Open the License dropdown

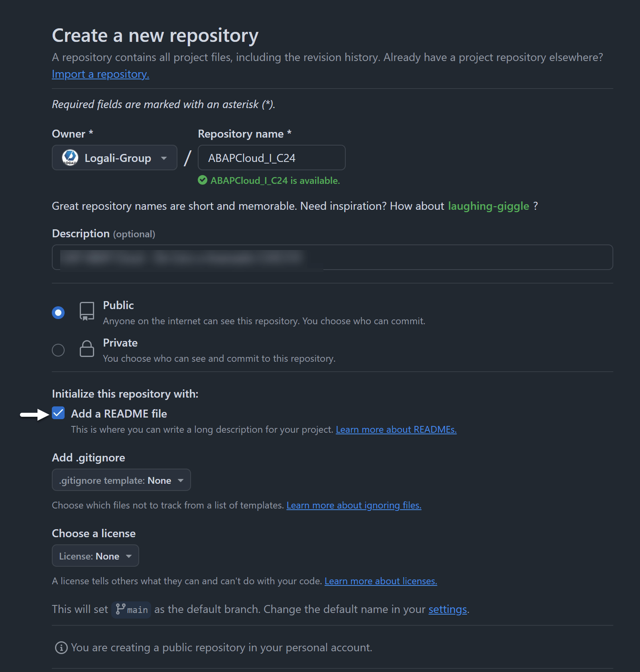[95, 556]
